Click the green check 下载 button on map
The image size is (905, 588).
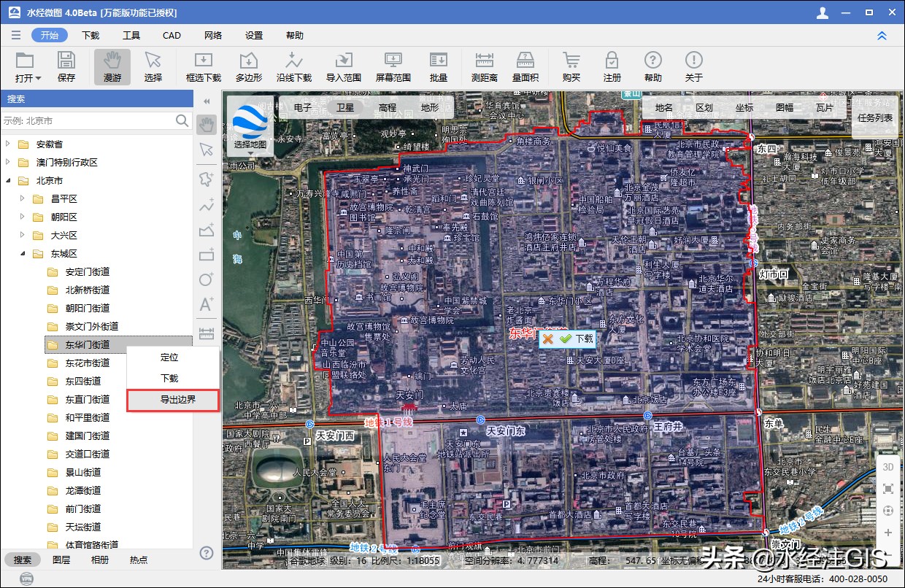point(576,339)
